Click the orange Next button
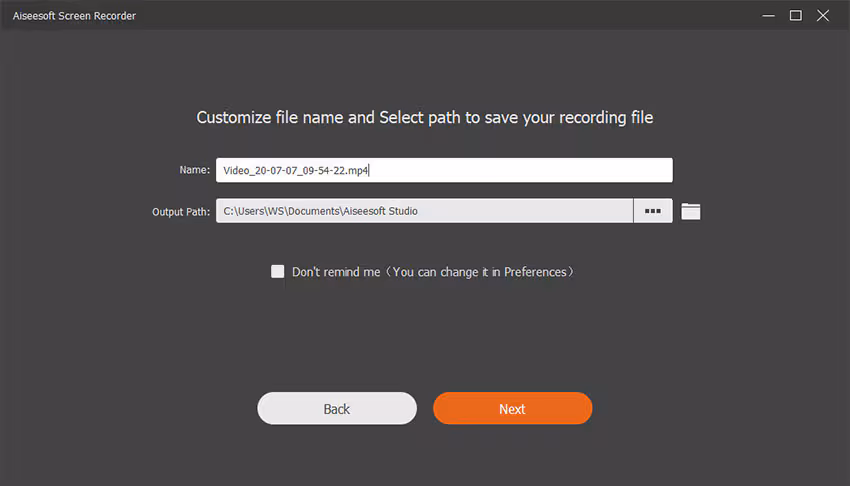The height and width of the screenshot is (486, 850). [x=512, y=408]
